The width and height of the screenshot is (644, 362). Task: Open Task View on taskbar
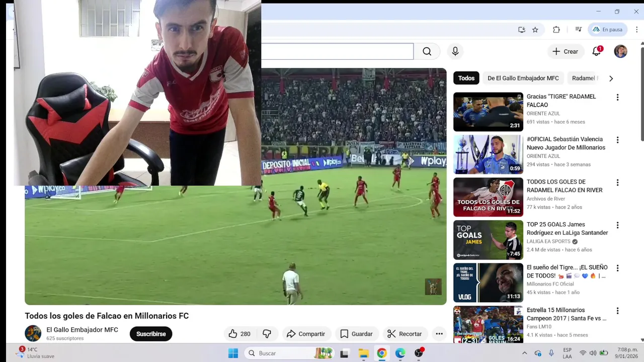click(345, 353)
